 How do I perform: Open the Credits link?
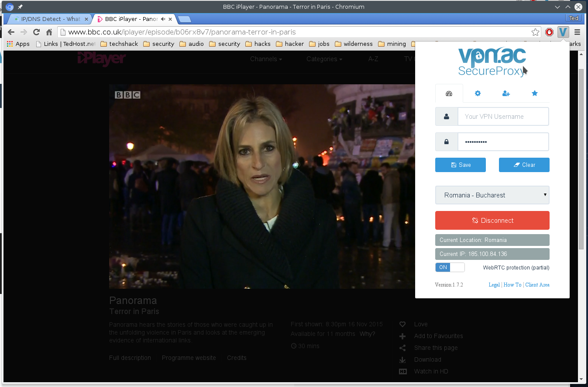point(237,358)
